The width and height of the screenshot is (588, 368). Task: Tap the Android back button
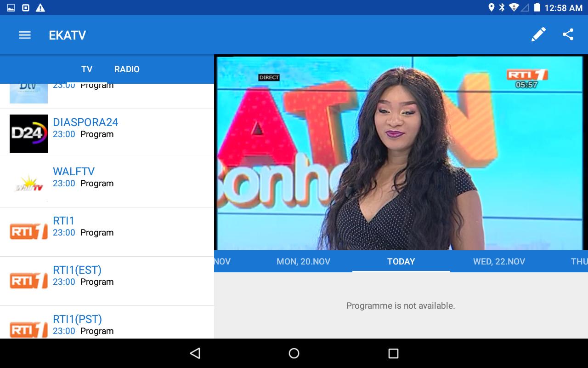click(195, 353)
